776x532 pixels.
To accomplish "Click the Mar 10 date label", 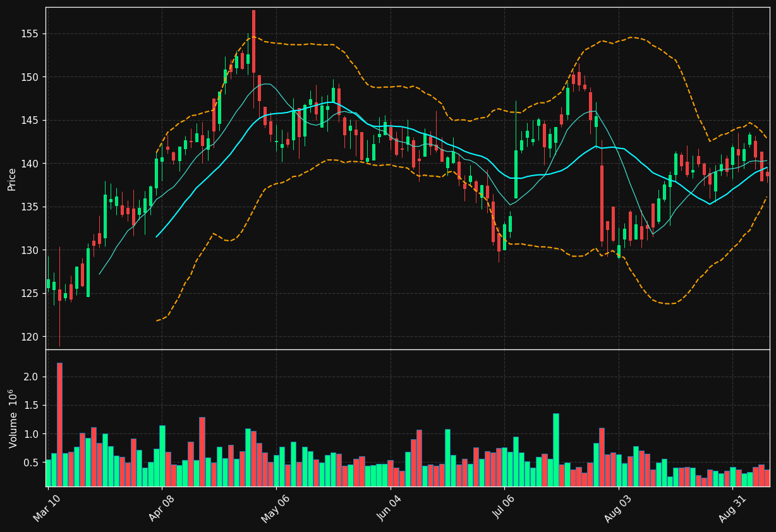I will [x=47, y=508].
